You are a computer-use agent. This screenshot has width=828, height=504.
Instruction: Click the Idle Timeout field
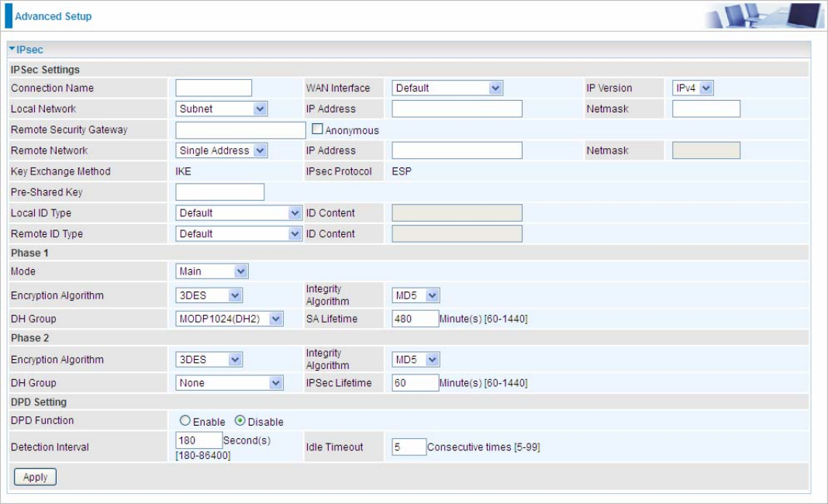tap(409, 447)
